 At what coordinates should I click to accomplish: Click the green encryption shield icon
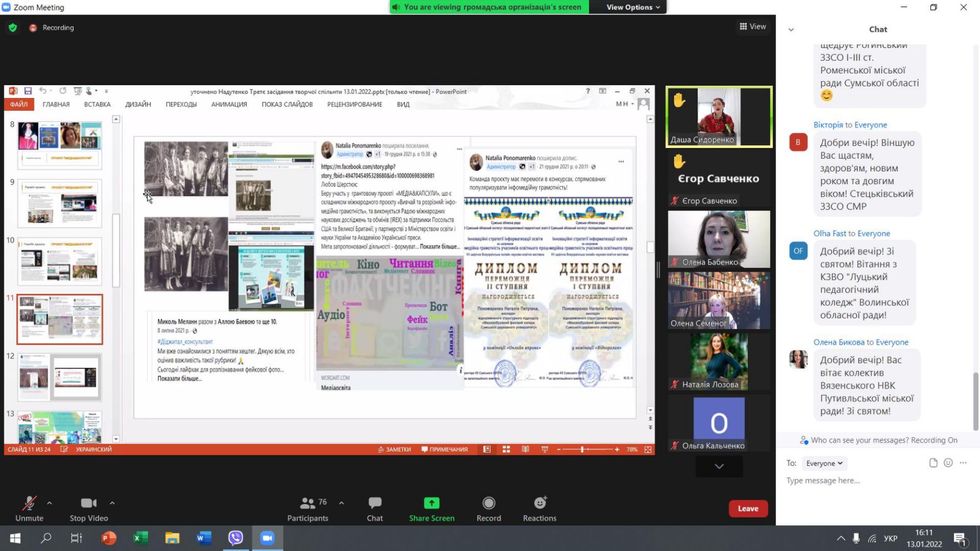[13, 28]
